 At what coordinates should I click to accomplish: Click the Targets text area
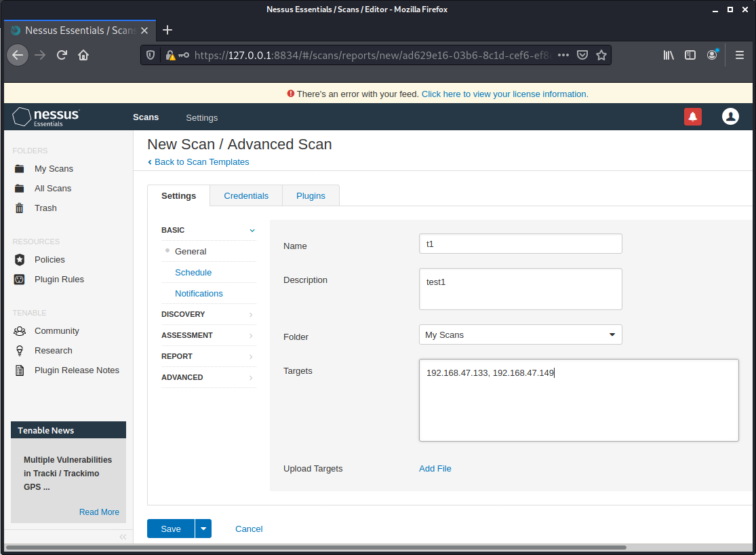pos(578,400)
